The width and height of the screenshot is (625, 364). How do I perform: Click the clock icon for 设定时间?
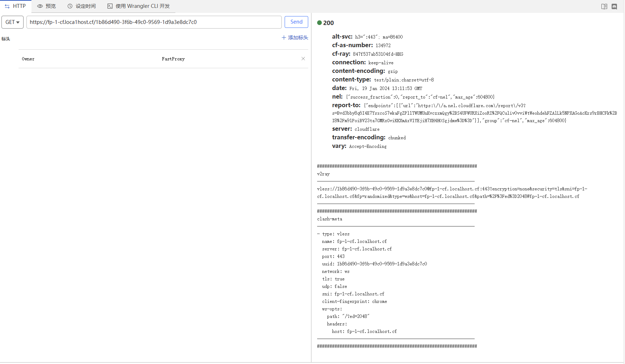(x=70, y=6)
